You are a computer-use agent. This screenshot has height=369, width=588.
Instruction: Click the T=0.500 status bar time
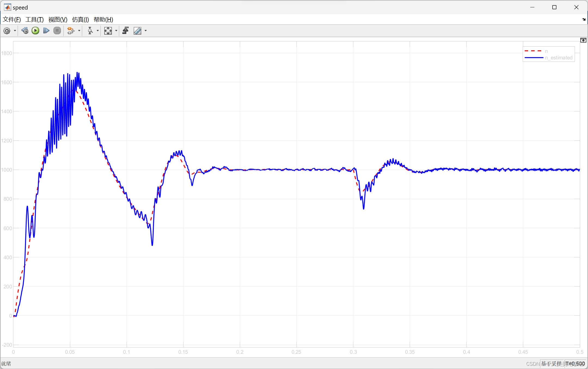(x=575, y=364)
